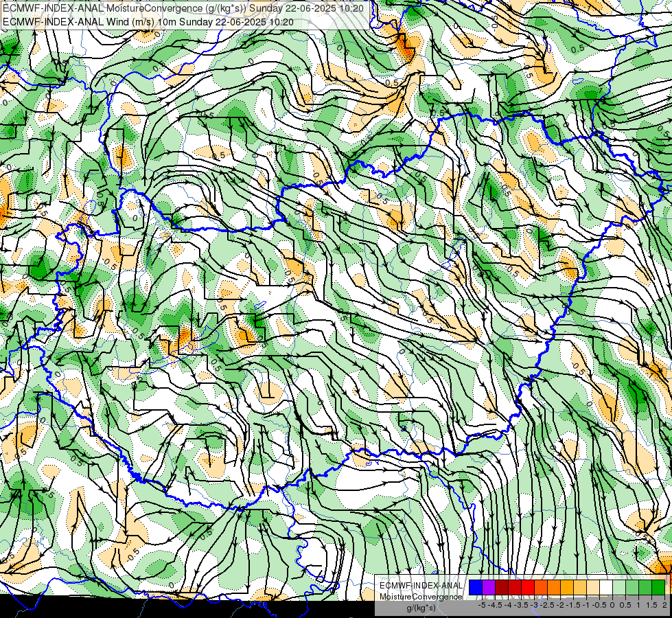Click the blue legend swatch below -5
This screenshot has height=618, width=672.
point(476,587)
